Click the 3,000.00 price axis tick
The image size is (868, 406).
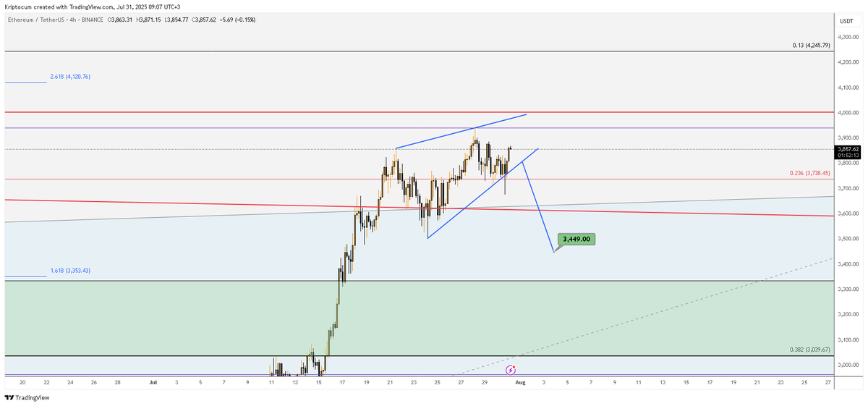pos(848,365)
